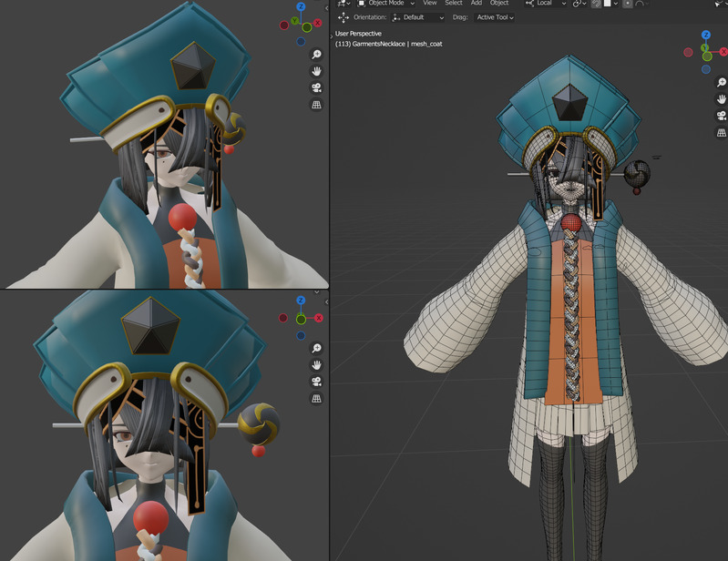Zoom view icon in top-left viewport
This screenshot has height=561, width=728.
coord(316,55)
